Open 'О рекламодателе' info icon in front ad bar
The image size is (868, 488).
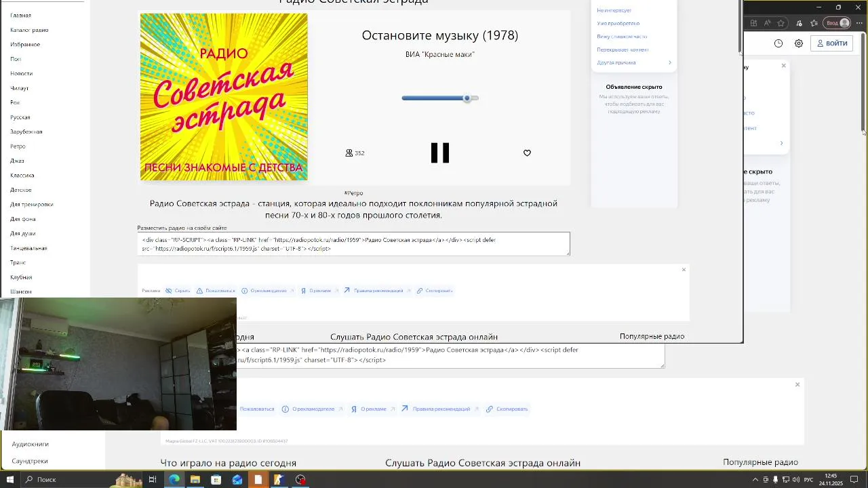click(245, 291)
